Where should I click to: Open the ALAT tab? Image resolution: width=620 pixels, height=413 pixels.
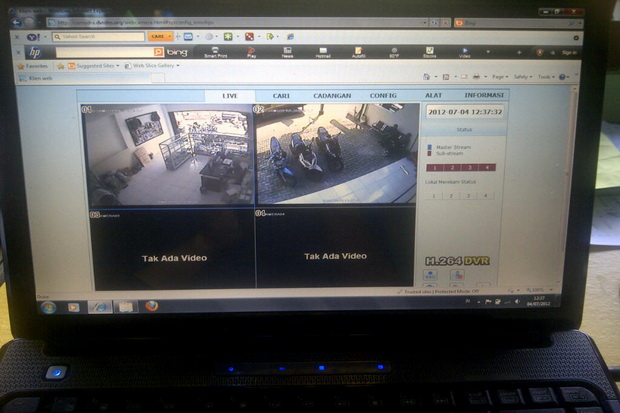(433, 95)
